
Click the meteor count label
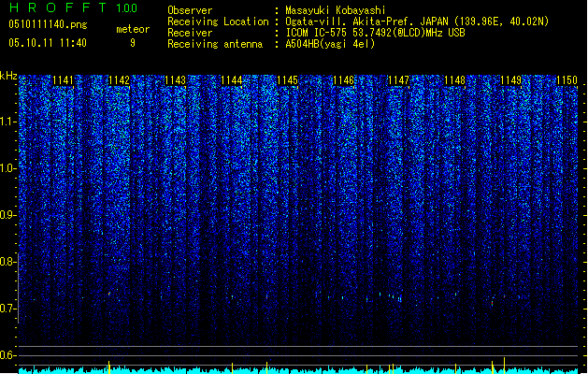[133, 29]
